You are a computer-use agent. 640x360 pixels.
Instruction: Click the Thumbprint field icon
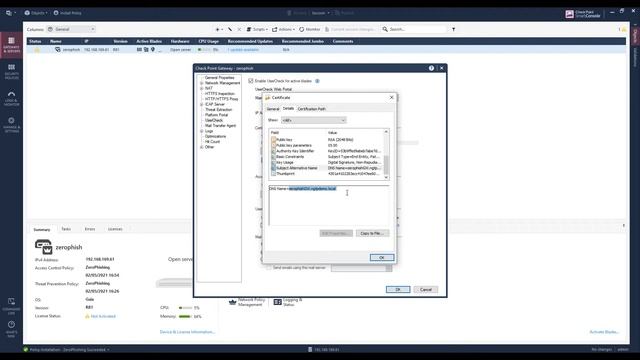tap(273, 174)
